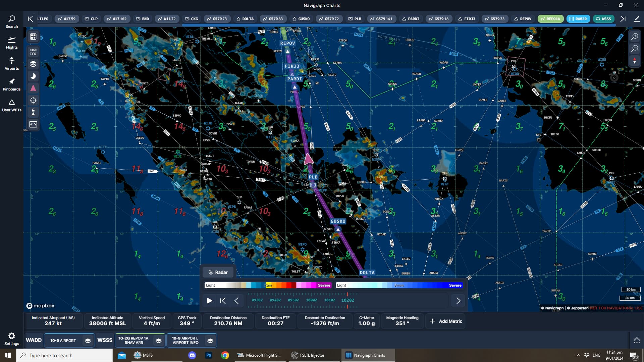Expand WSSS airport info layers dropdown
644x362 pixels.
(210, 341)
